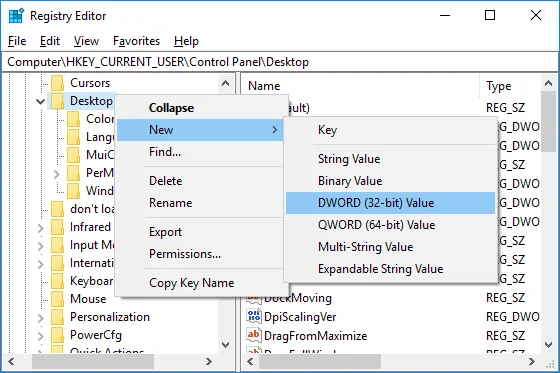Select the DpiScalingVer value name
This screenshot has width=560, height=373.
click(300, 317)
